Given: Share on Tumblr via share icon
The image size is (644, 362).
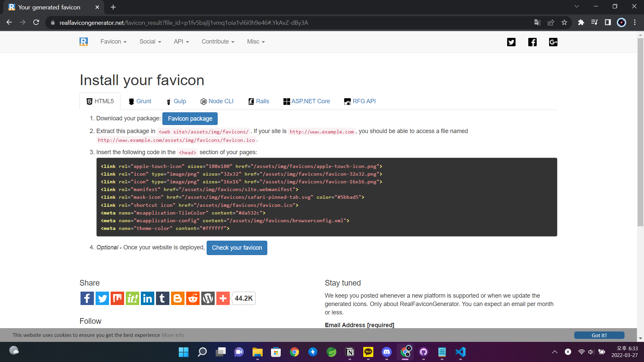Looking at the screenshot, I should coord(162,298).
